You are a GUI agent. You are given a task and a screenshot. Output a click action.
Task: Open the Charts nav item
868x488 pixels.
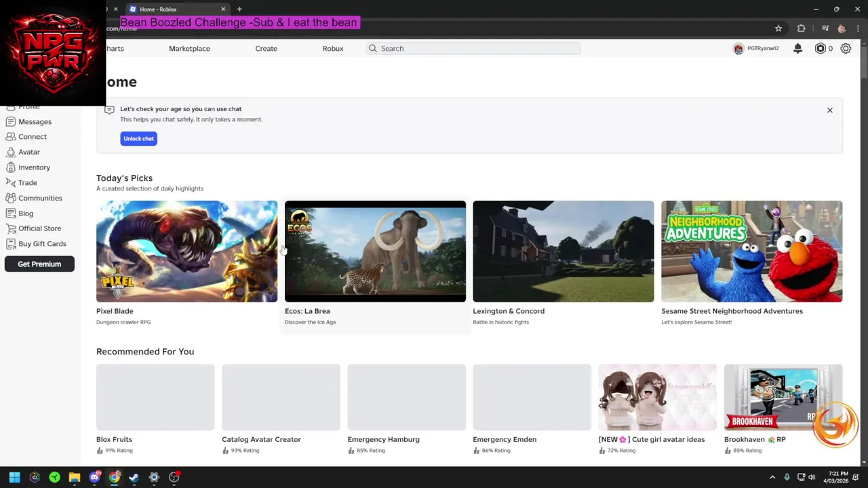coord(115,49)
